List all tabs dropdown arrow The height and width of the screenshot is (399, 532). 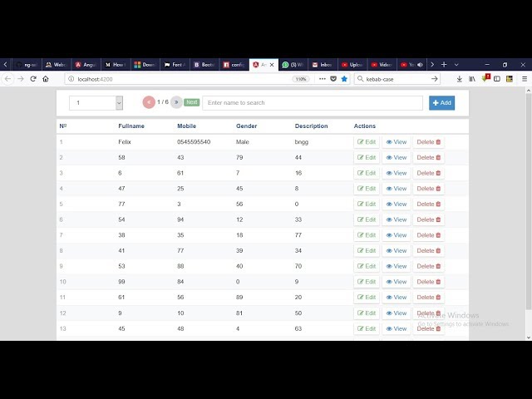[456, 65]
